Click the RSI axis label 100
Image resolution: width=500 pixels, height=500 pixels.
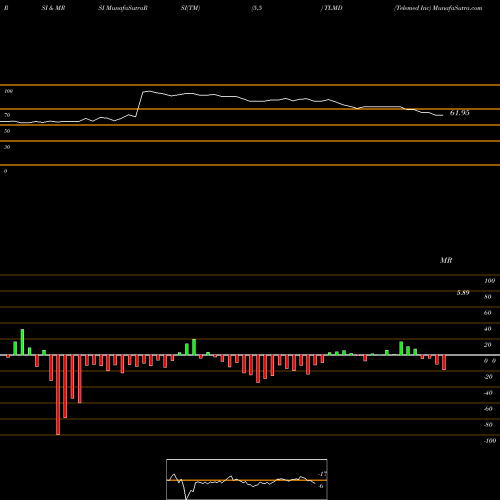tap(9, 91)
